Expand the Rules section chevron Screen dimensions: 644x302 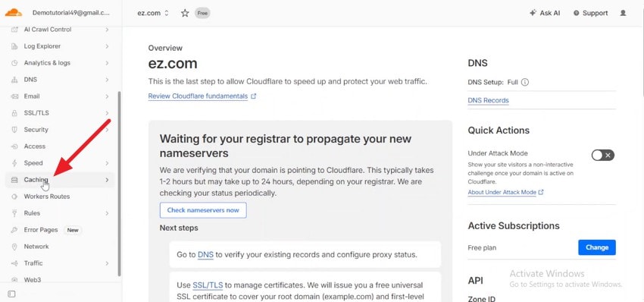click(107, 213)
